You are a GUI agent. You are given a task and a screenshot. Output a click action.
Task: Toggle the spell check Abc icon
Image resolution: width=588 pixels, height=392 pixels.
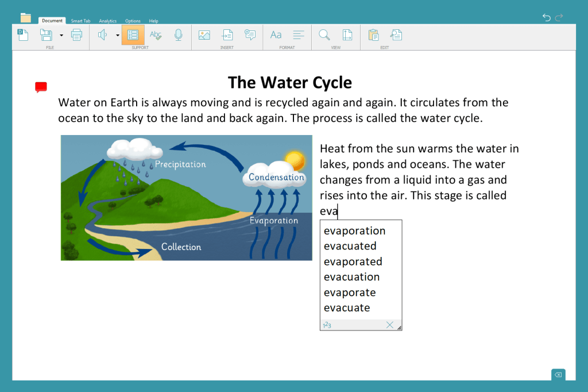coord(156,35)
